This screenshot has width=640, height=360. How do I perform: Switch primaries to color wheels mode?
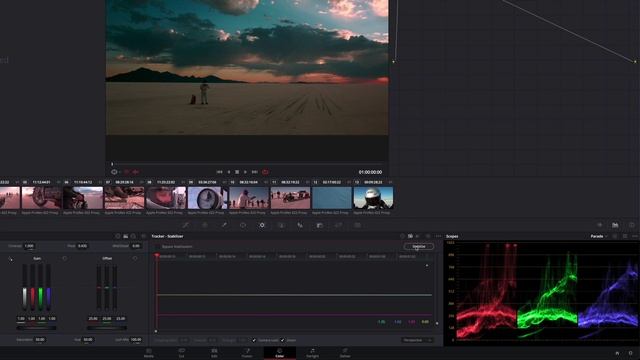click(x=118, y=236)
